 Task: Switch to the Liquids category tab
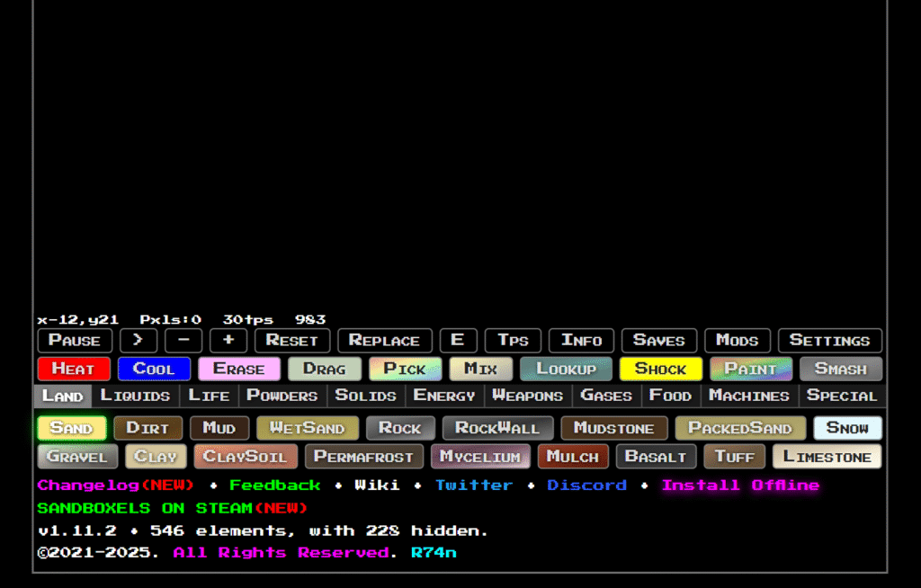pos(135,396)
